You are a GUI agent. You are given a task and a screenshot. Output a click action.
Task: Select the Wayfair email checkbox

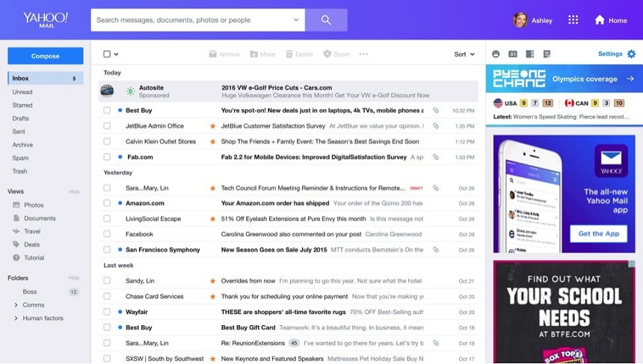(x=107, y=312)
